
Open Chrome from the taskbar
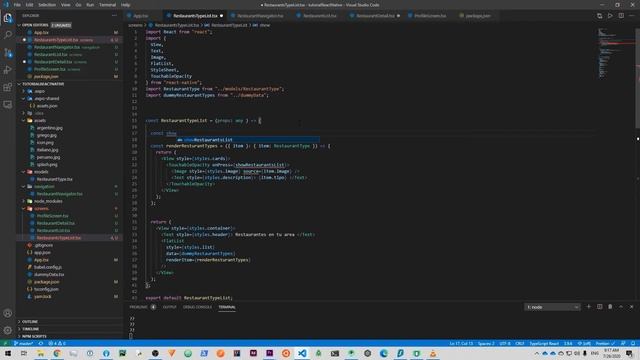(57, 353)
